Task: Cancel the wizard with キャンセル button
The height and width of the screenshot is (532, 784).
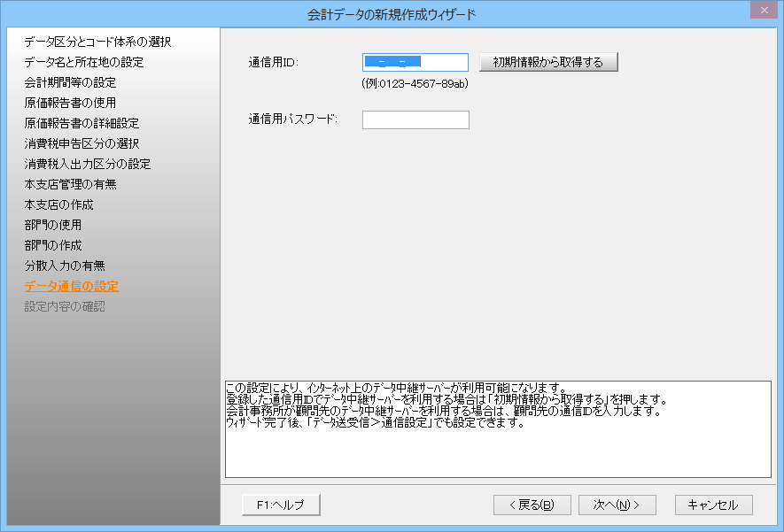Action: tap(713, 505)
